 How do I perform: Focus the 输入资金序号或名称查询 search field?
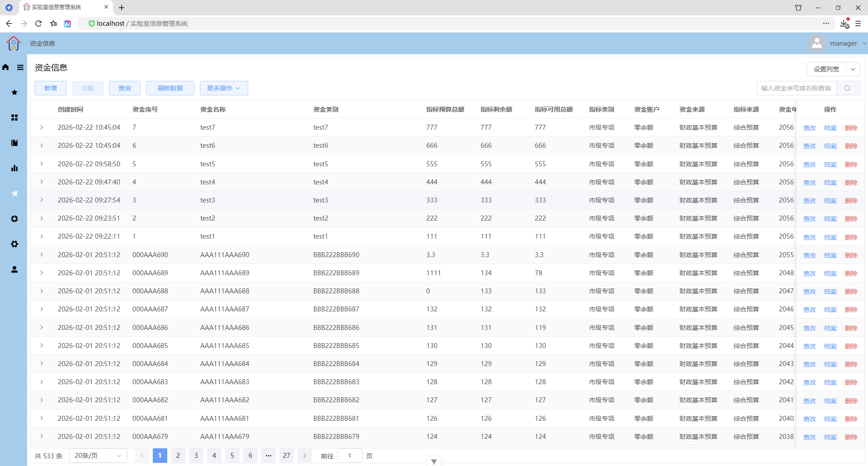797,88
